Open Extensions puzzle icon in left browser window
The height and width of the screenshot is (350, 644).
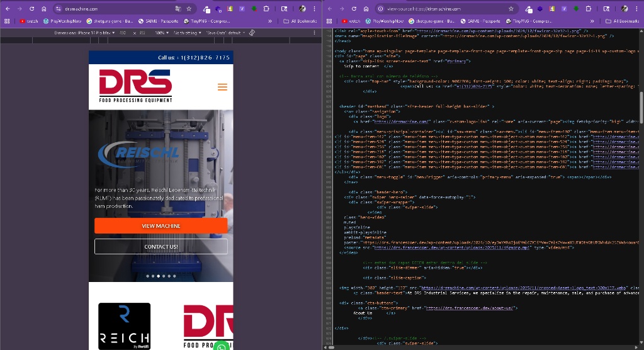266,9
